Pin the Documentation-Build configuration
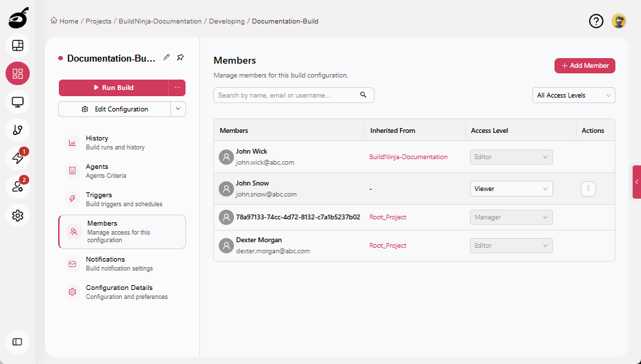Viewport: 641px width, 364px height. 180,57
